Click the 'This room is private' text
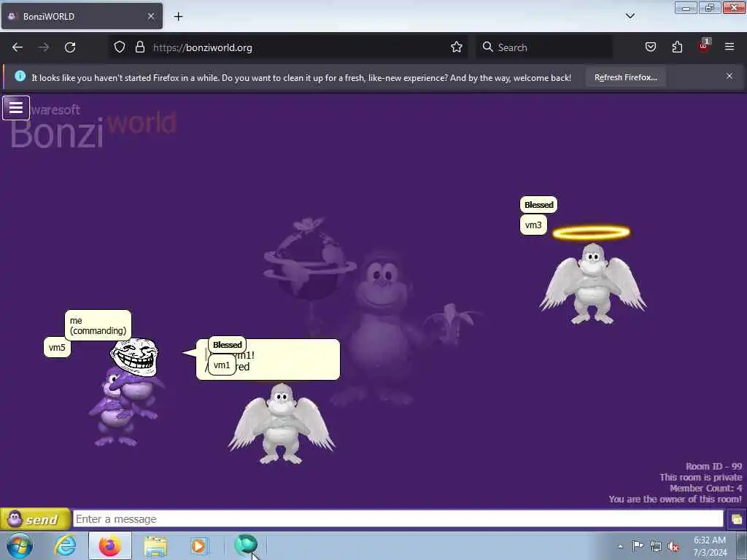This screenshot has width=747, height=560. pos(700,478)
